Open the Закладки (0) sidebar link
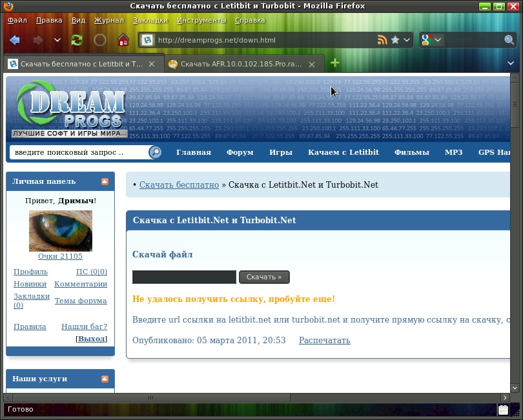523x420 pixels. pos(32,301)
